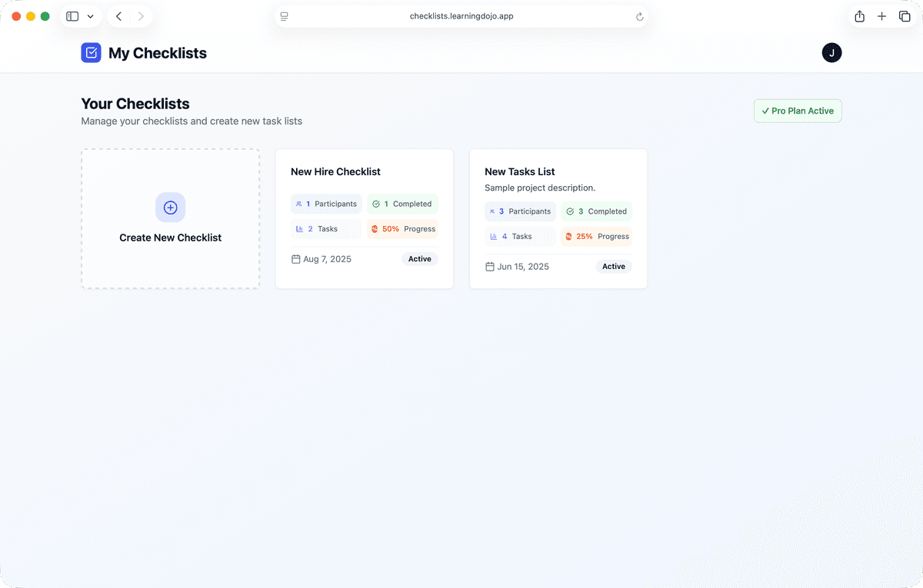Click Active badge on New Tasks List
Image resolution: width=923 pixels, height=588 pixels.
click(613, 267)
